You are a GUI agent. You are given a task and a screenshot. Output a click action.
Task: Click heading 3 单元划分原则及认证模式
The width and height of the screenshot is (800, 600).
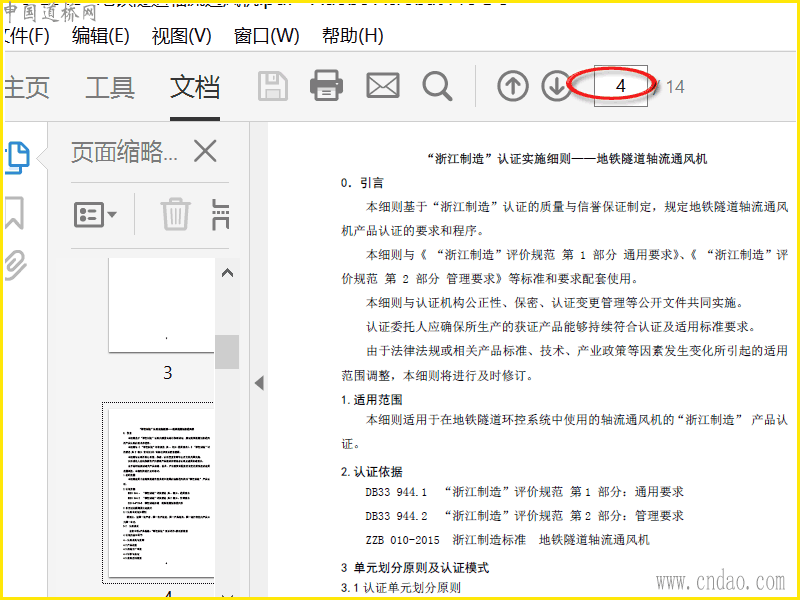coord(415,568)
